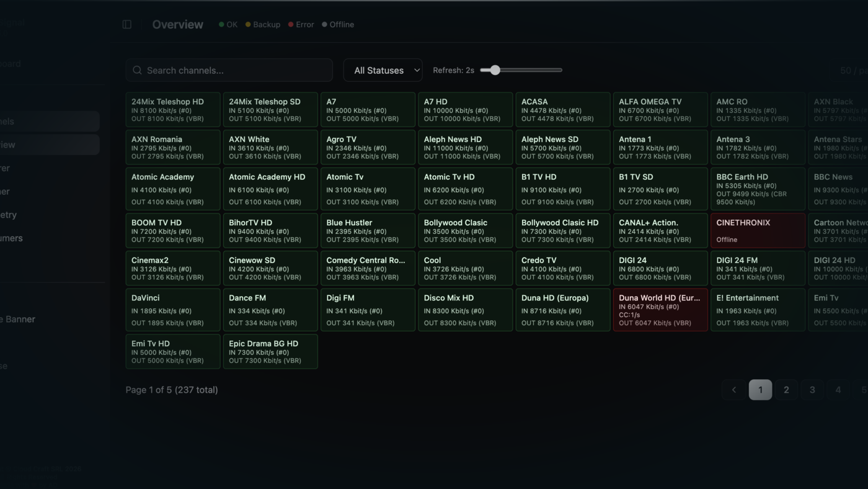Select page 3
Image resolution: width=868 pixels, height=489 pixels.
[x=812, y=390]
